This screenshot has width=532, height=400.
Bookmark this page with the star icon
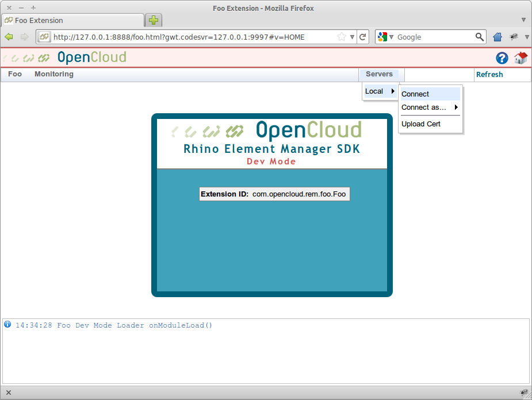point(342,37)
